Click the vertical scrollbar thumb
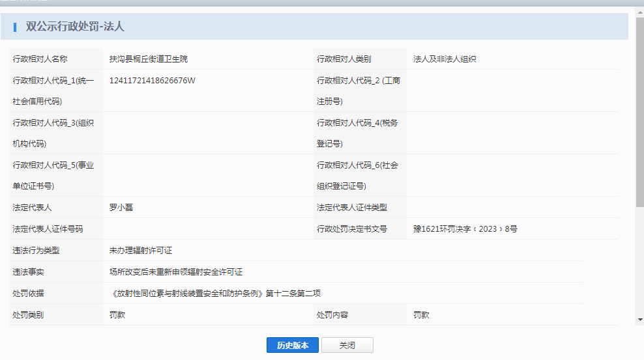Image resolution: width=644 pixels, height=360 pixels. coord(640,111)
